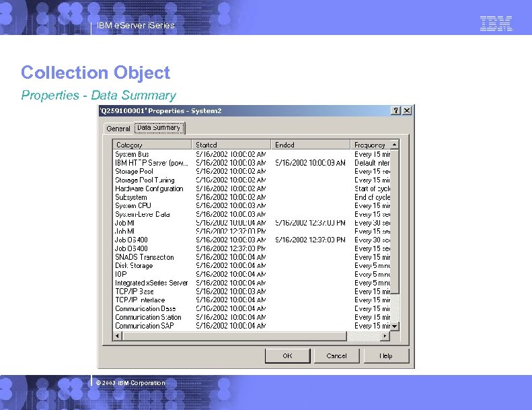This screenshot has width=532, height=410.
Task: Open Help for the properties dialog
Action: [386, 355]
